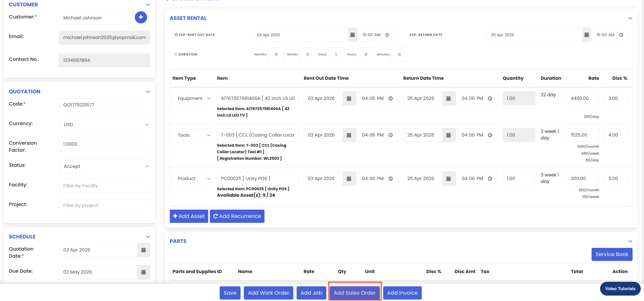Open calendar for Exp. Return Date
Image resolution: width=644 pixels, height=301 pixels.
click(x=586, y=35)
